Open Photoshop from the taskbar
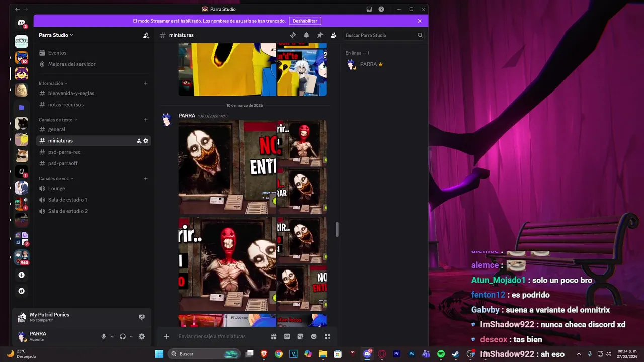The width and height of the screenshot is (644, 362). tap(412, 354)
